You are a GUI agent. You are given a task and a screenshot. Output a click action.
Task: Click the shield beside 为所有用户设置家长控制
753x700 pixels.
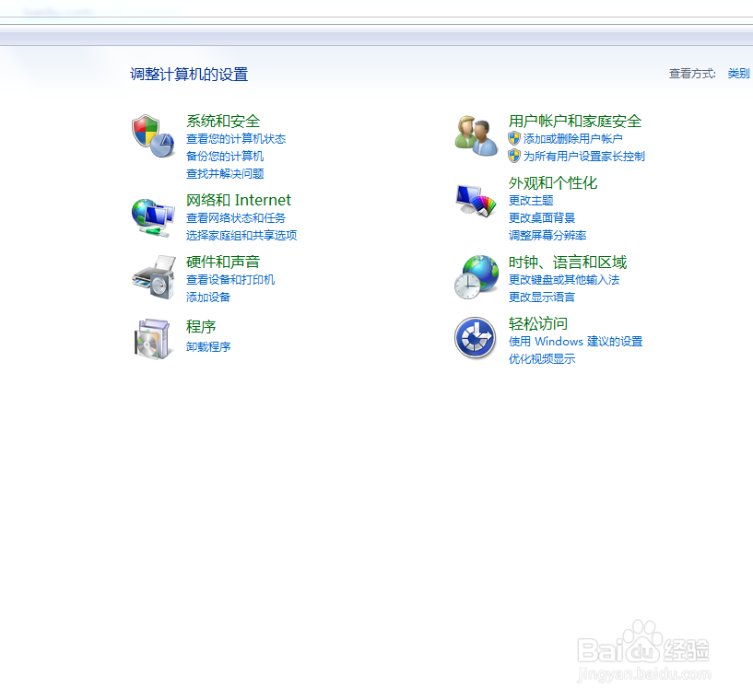click(x=513, y=156)
